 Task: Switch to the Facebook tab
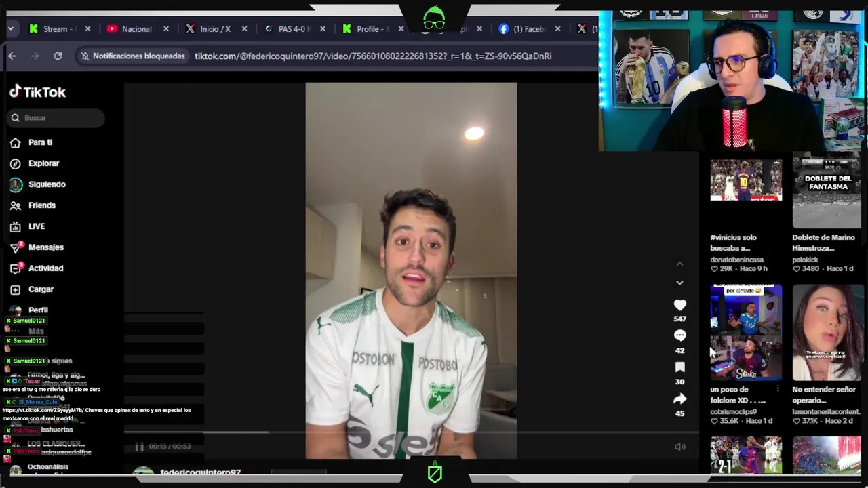[x=530, y=29]
